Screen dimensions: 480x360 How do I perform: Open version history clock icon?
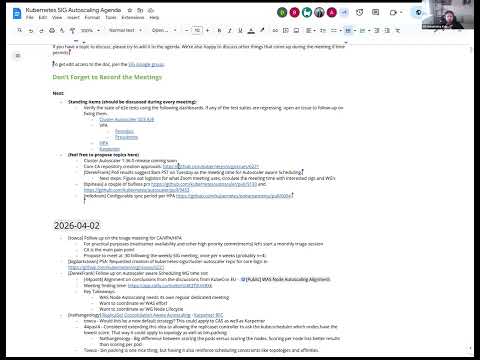pos(359,13)
